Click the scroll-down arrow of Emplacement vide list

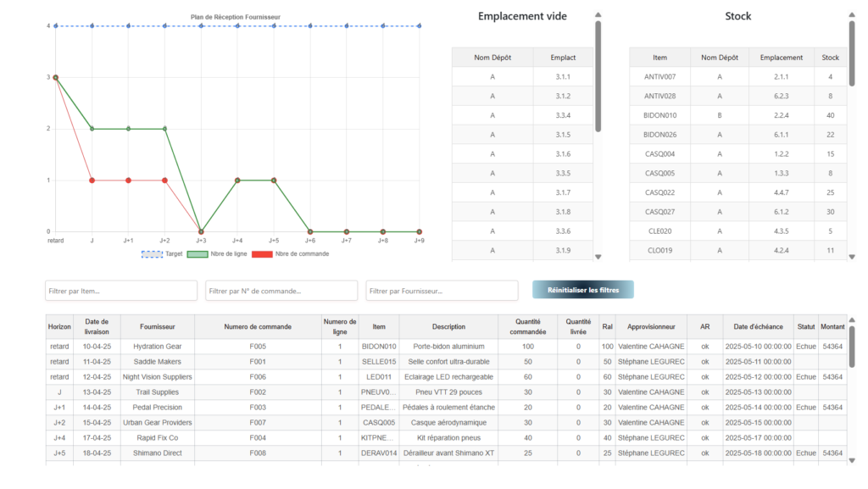pos(598,257)
